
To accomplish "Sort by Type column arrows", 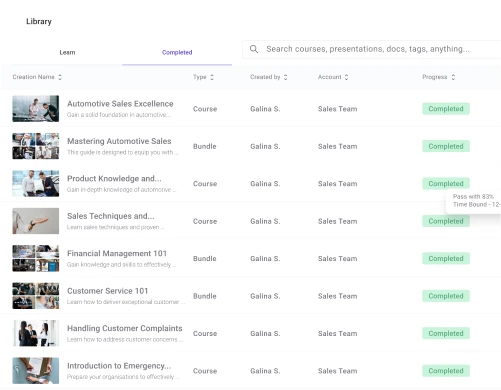I will 212,77.
